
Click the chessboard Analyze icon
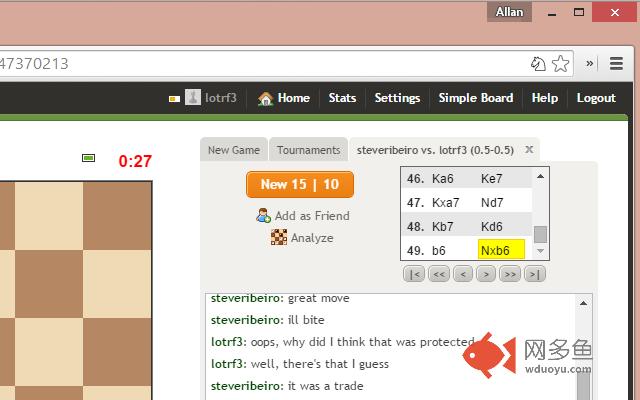tap(279, 237)
